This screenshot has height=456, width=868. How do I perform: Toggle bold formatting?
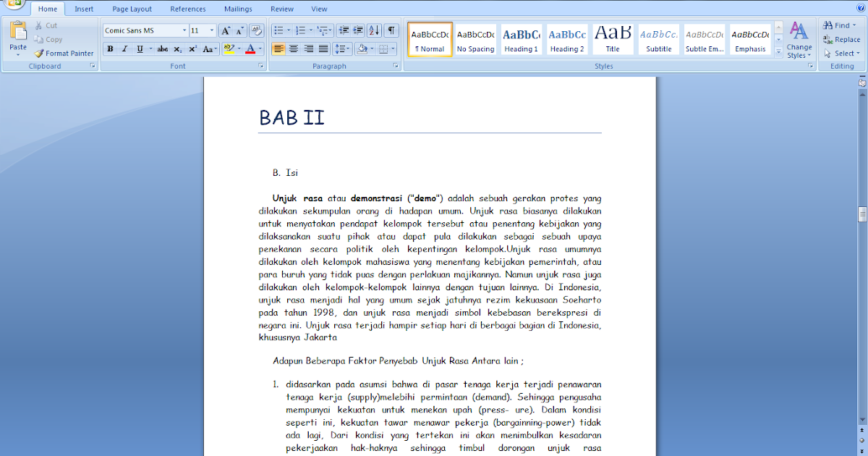point(111,49)
